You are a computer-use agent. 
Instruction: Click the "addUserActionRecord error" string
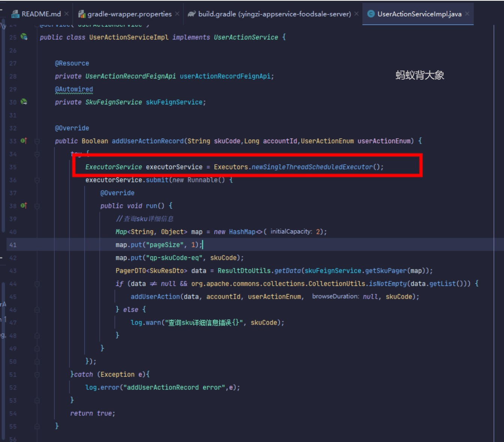(174, 388)
